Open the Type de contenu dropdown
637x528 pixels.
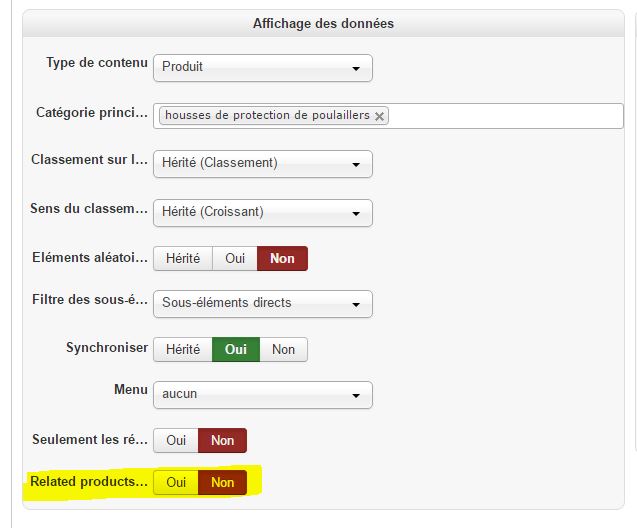(x=262, y=68)
